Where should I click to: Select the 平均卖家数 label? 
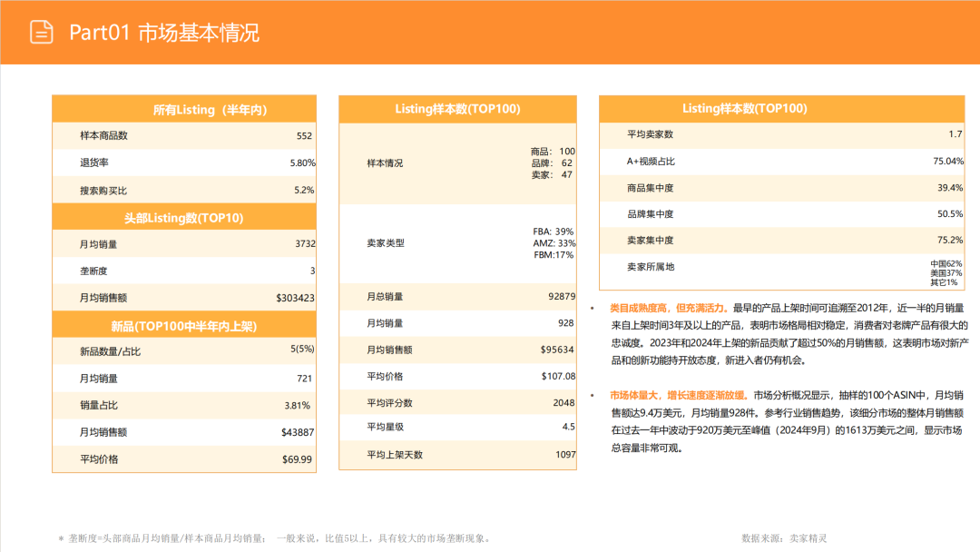pos(650,134)
